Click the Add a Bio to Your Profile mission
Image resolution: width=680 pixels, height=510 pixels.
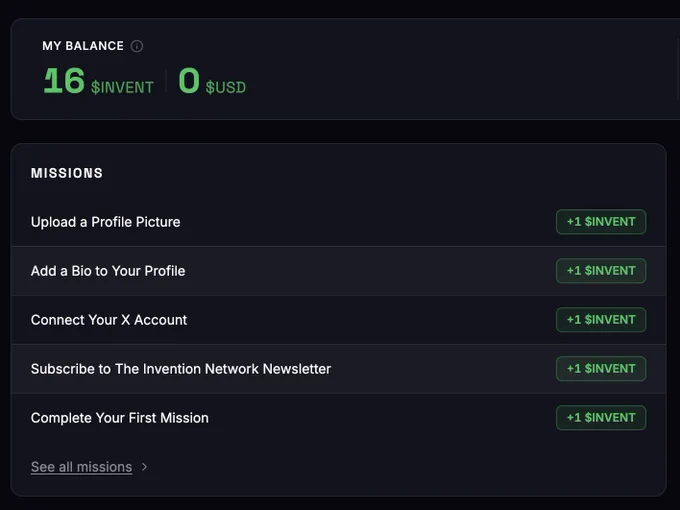tap(338, 271)
